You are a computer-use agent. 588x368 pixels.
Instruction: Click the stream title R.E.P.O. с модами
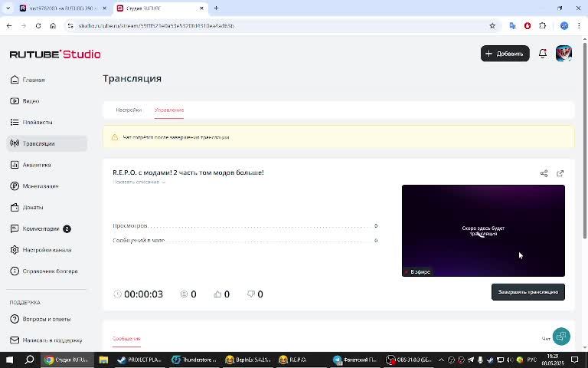[x=188, y=172]
